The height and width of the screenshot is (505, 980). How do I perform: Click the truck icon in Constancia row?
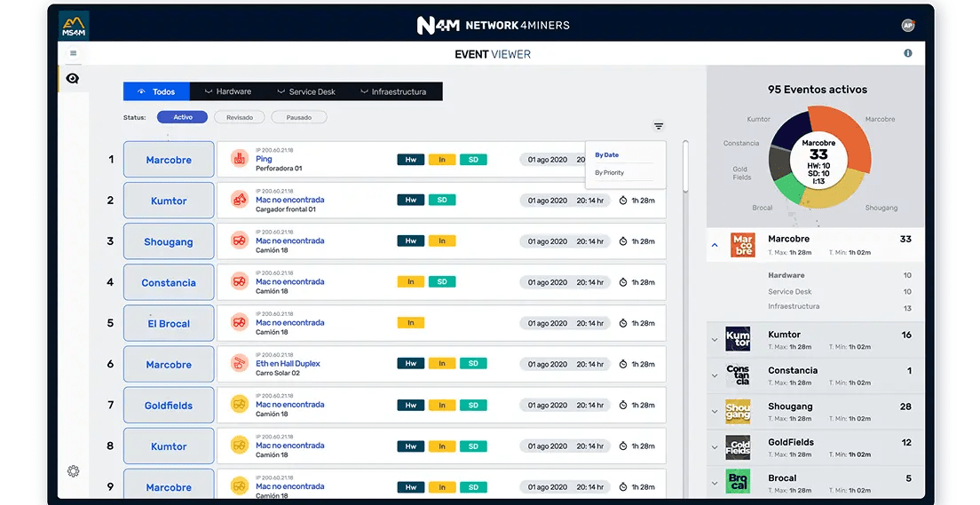240,282
